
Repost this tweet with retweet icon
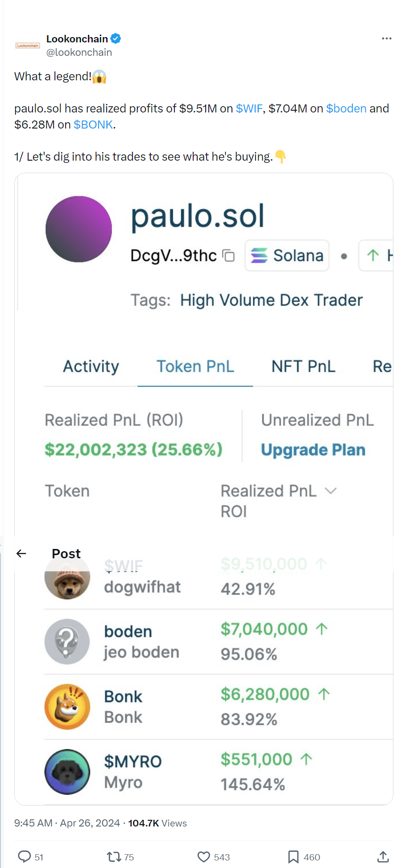click(x=114, y=856)
